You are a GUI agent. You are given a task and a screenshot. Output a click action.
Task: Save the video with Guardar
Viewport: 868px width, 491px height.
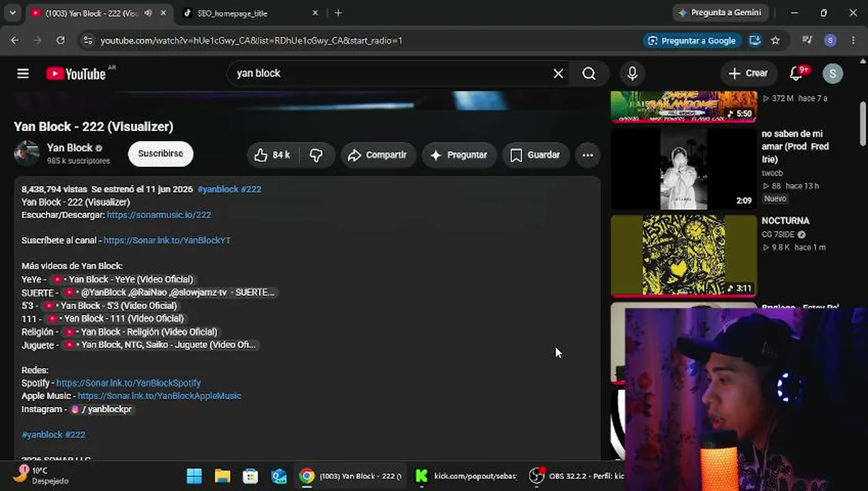pos(536,155)
